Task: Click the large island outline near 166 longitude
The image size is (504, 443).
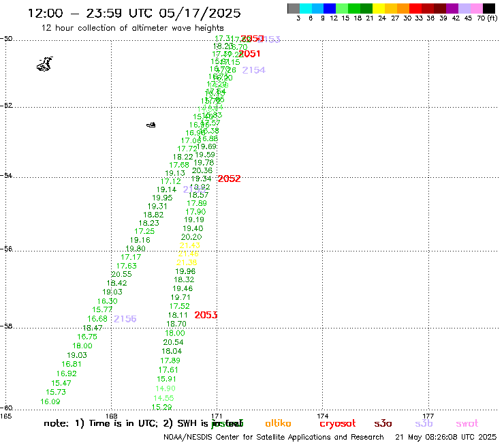Action: coord(45,64)
